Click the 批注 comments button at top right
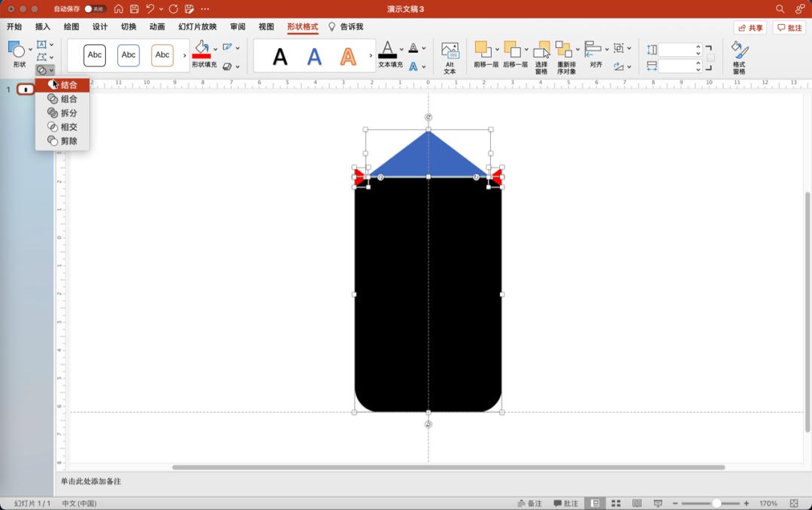Viewport: 812px width, 510px height. [x=789, y=28]
